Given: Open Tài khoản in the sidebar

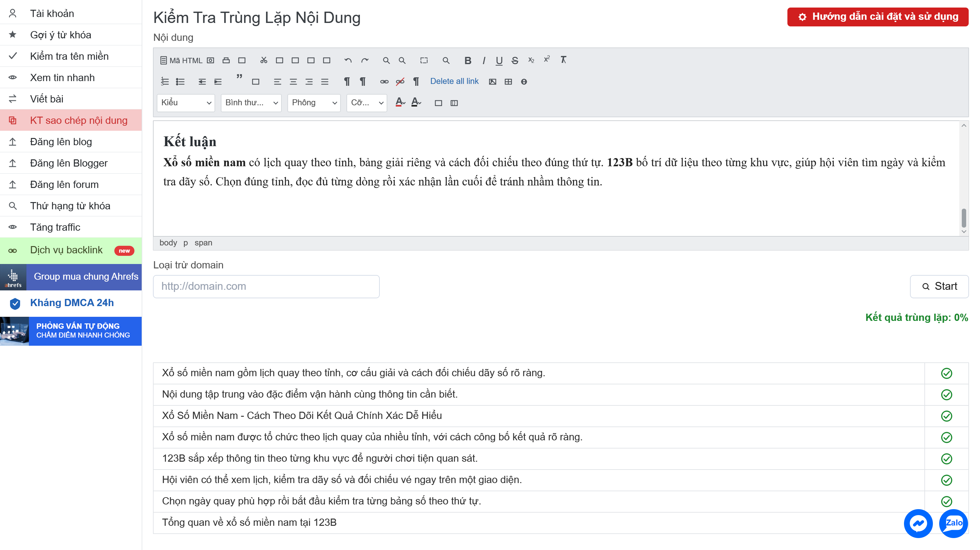Looking at the screenshot, I should 71,13.
